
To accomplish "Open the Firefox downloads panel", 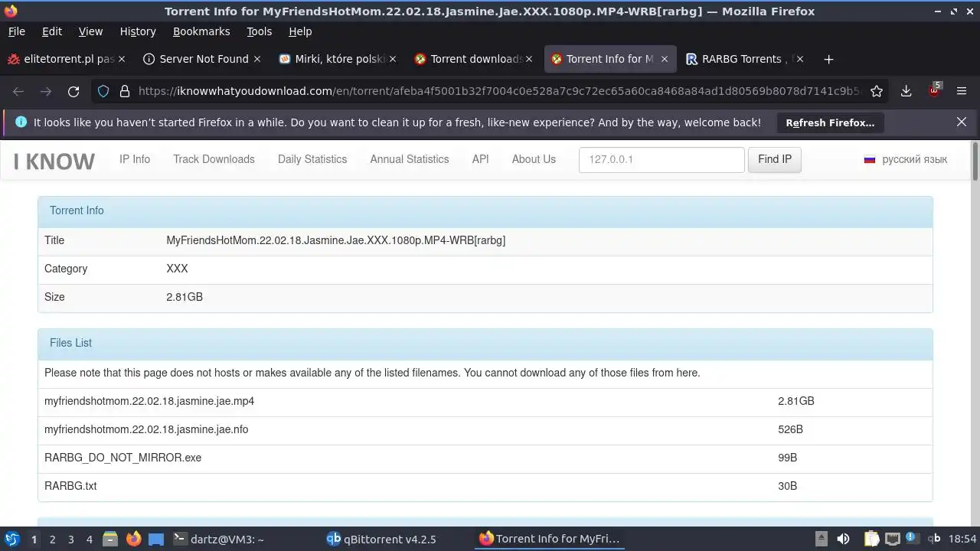I will 906,91.
